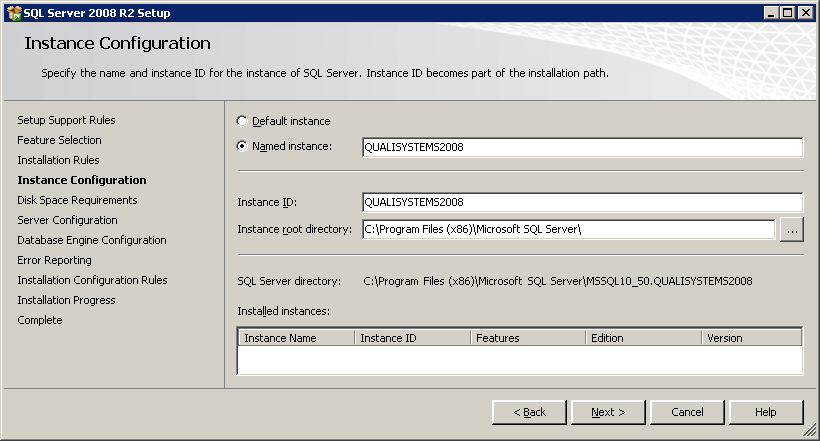
Task: Go back with the Back button
Action: tap(529, 412)
